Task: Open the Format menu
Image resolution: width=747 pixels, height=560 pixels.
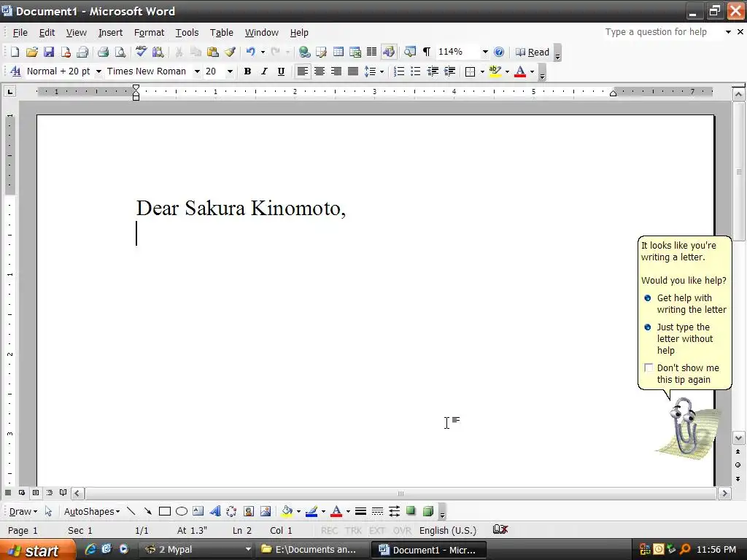Action: coord(149,32)
